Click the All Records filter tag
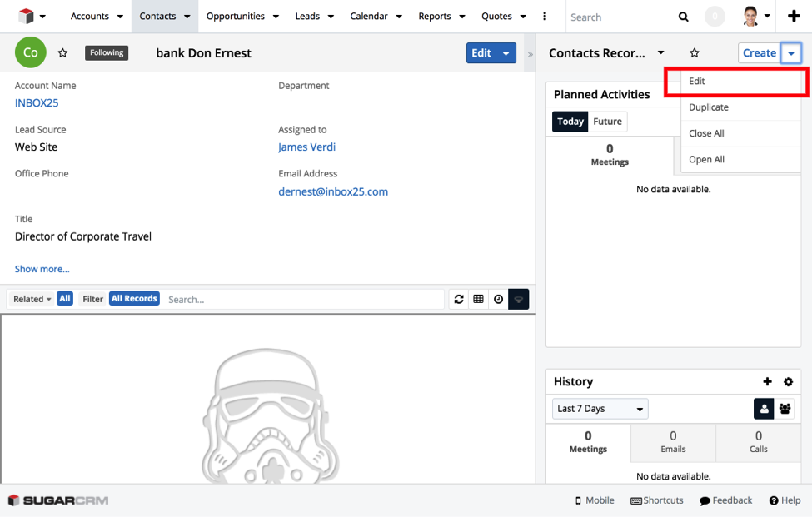Image resolution: width=812 pixels, height=517 pixels. (x=134, y=299)
